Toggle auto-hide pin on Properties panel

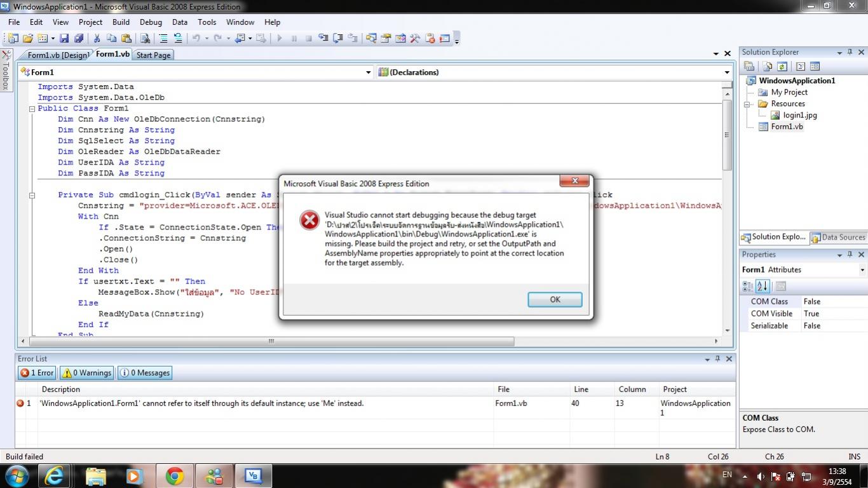tap(850, 254)
